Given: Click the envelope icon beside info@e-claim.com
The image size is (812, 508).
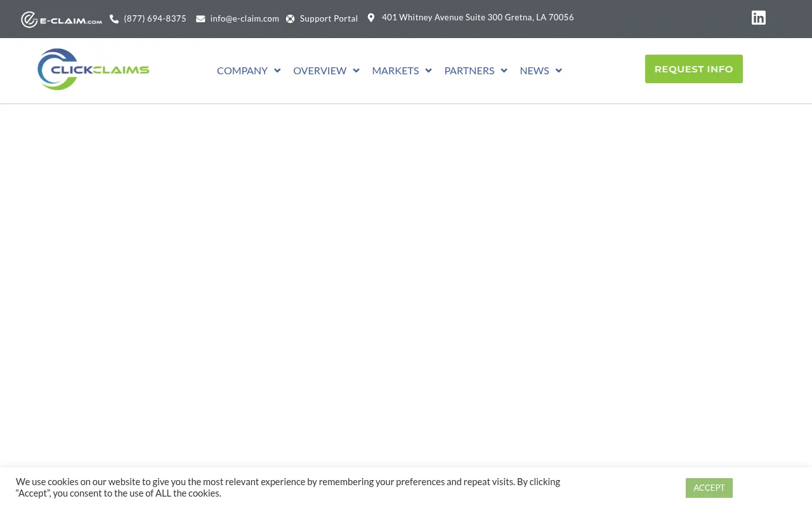Looking at the screenshot, I should (200, 19).
